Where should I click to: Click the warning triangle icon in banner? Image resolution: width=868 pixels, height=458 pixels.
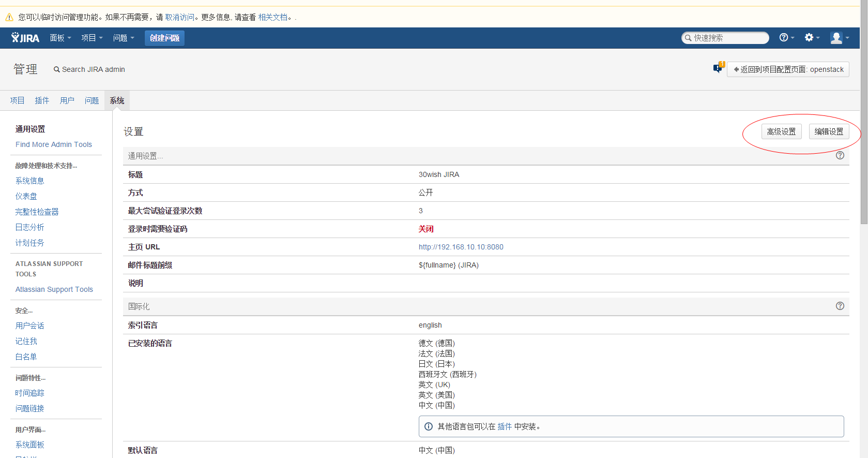point(9,17)
